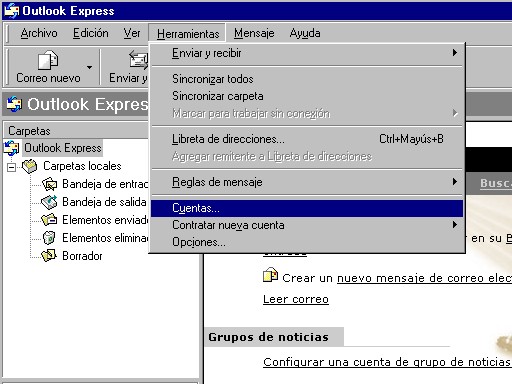Open the Ayuda menu
Viewport: 512px width, 384px height.
(305, 33)
